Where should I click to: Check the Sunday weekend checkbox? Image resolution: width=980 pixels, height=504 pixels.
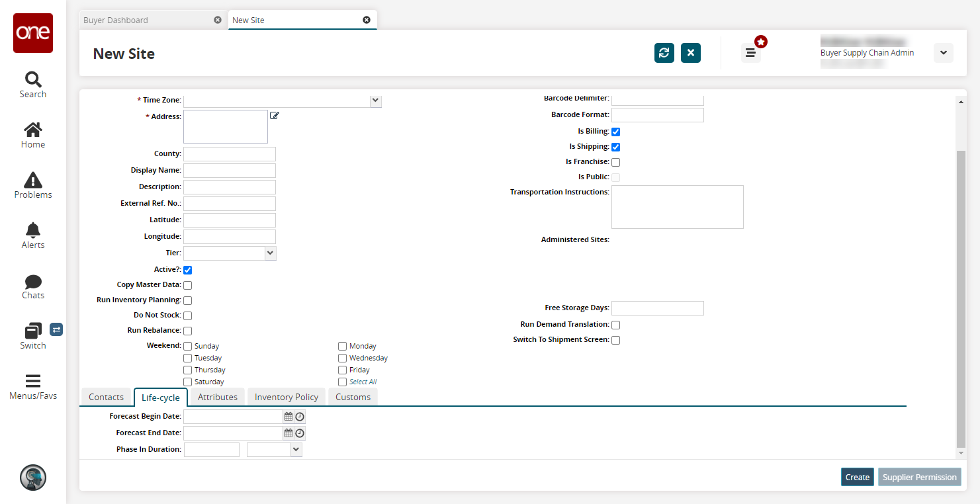coord(188,346)
